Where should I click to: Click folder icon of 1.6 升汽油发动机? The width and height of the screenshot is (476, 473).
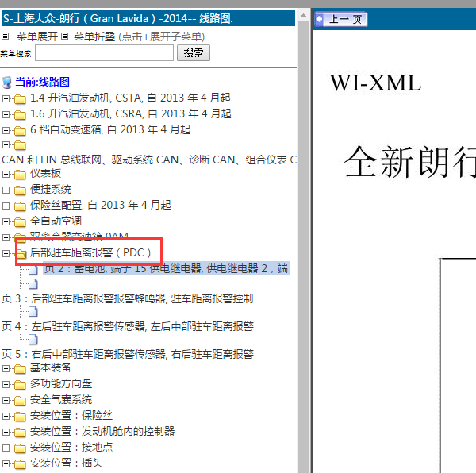(x=20, y=115)
